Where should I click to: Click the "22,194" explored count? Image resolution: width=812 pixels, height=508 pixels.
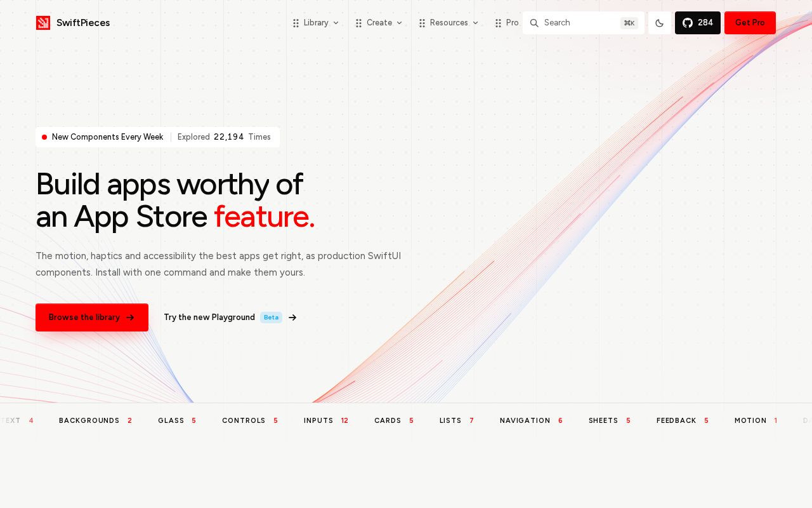click(x=229, y=137)
